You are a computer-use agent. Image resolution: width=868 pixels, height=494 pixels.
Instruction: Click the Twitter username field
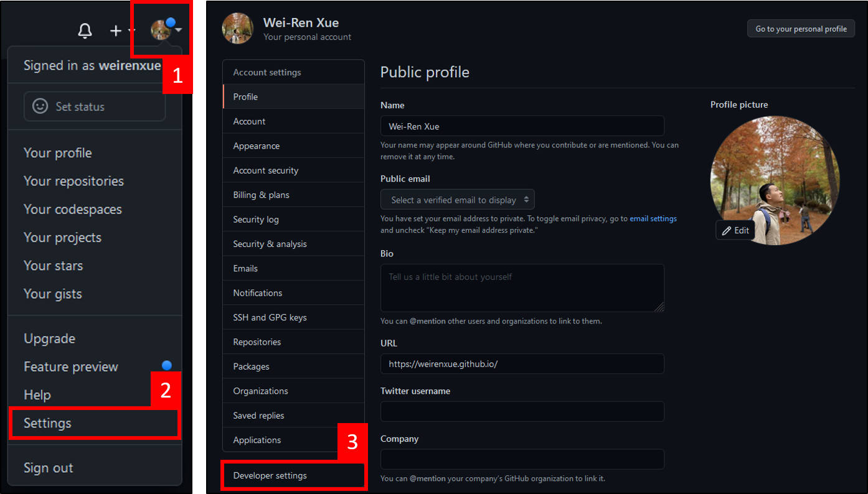522,411
